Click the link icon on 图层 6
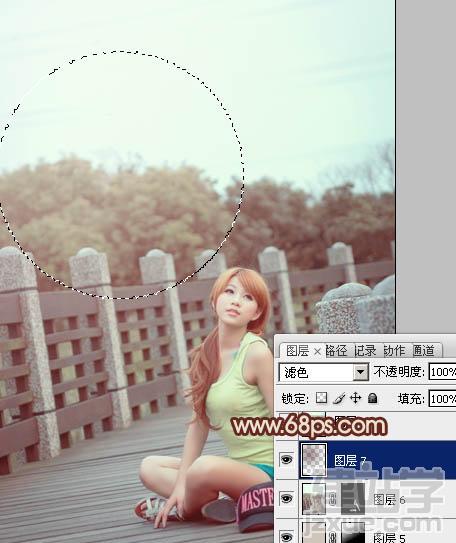The image size is (456, 543). click(333, 499)
